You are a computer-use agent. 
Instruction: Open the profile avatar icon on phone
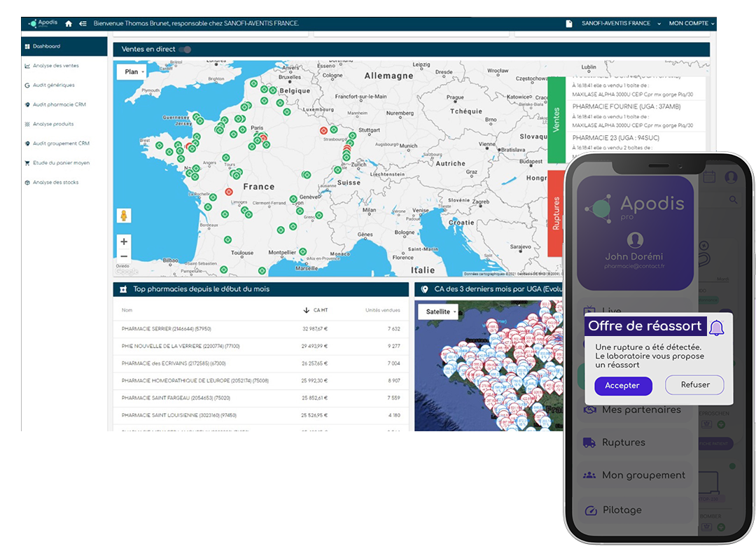point(731,177)
